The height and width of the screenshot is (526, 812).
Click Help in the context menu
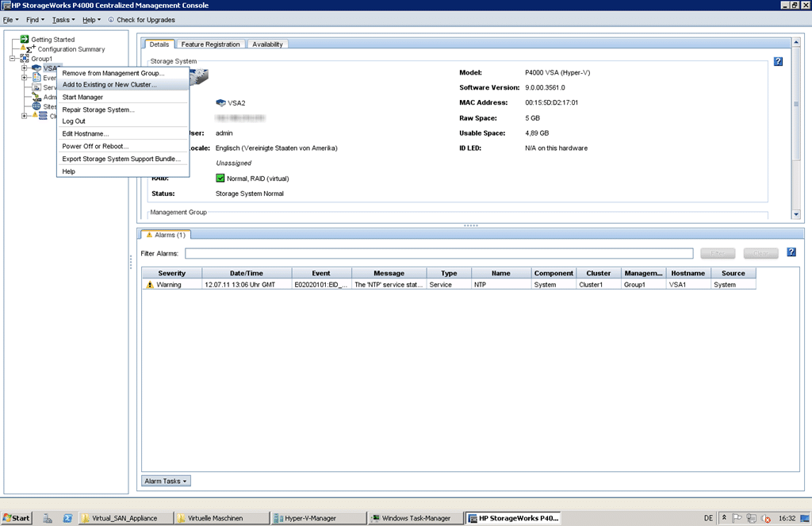[123, 171]
